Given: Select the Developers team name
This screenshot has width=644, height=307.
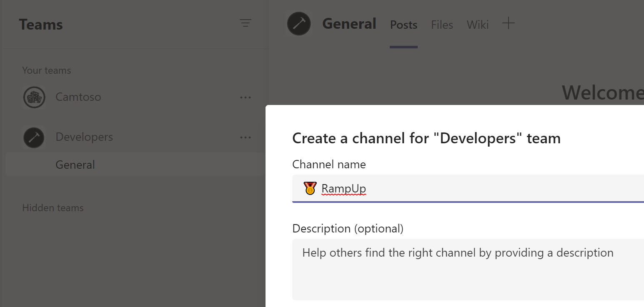Looking at the screenshot, I should click(x=84, y=137).
